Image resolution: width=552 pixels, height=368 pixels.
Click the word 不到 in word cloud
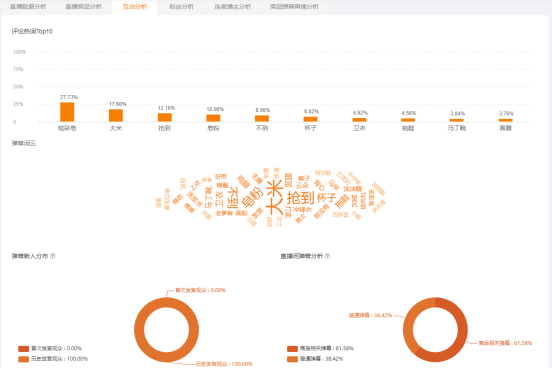(233, 198)
